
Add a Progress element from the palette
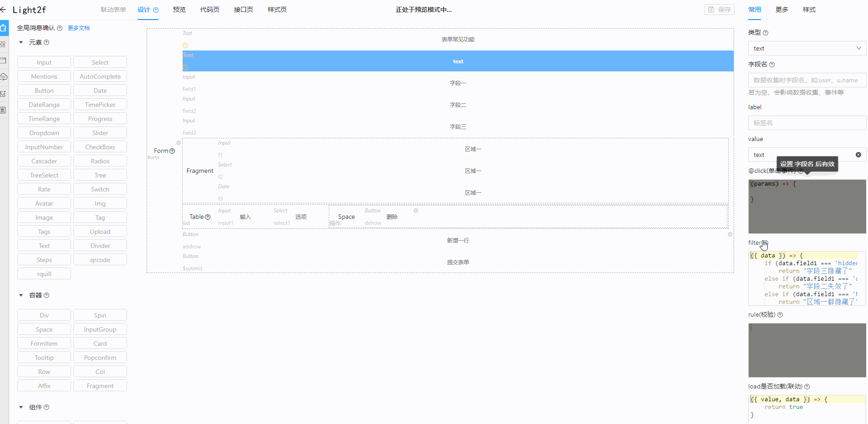pyautogui.click(x=100, y=119)
